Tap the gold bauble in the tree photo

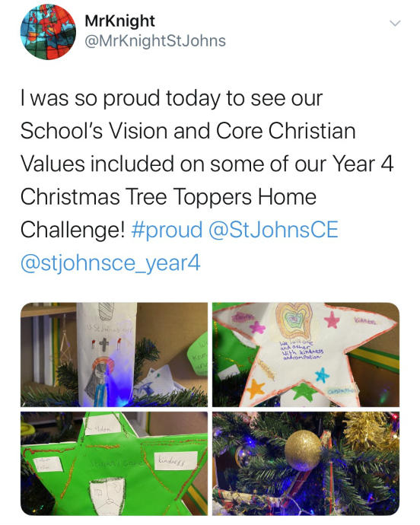click(303, 450)
